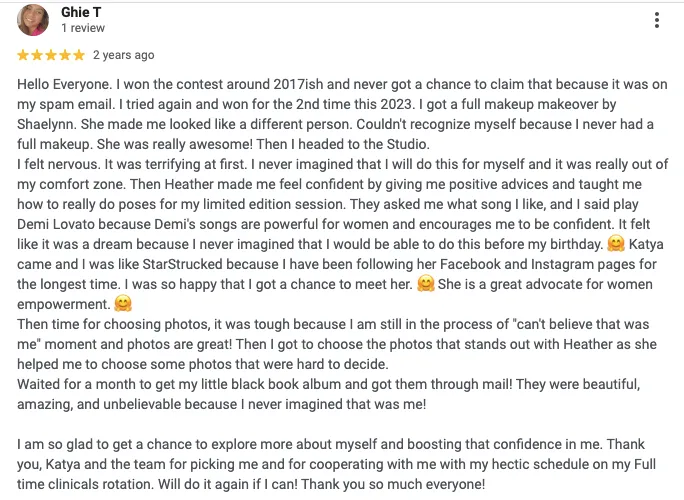
Task: Click the middle star of the rating
Action: (x=52, y=55)
